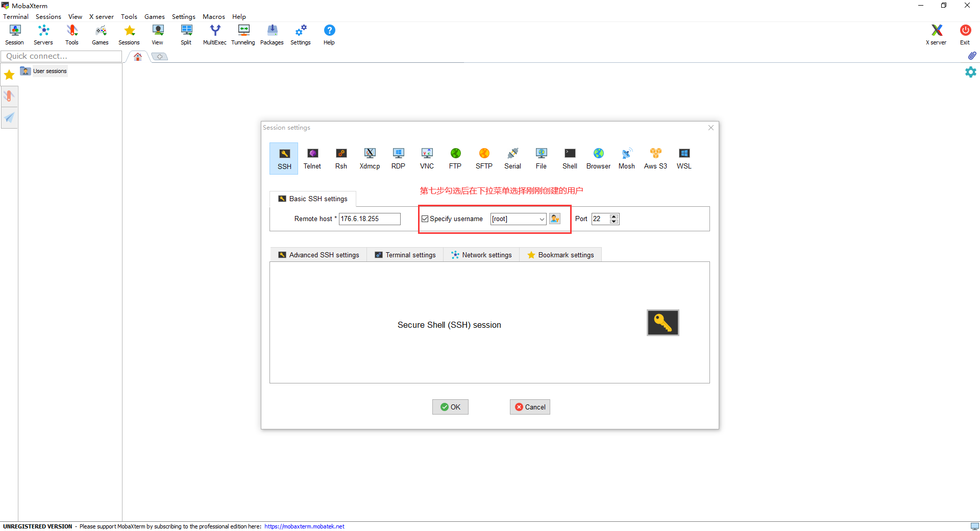The image size is (980, 531).
Task: Click the Quick connect search box
Action: (x=61, y=56)
